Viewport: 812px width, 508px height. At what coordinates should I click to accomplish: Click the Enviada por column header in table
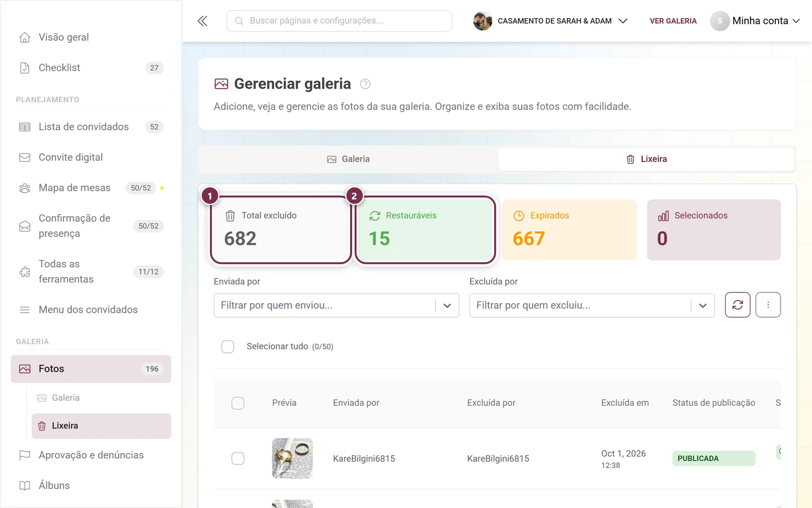pyautogui.click(x=356, y=403)
